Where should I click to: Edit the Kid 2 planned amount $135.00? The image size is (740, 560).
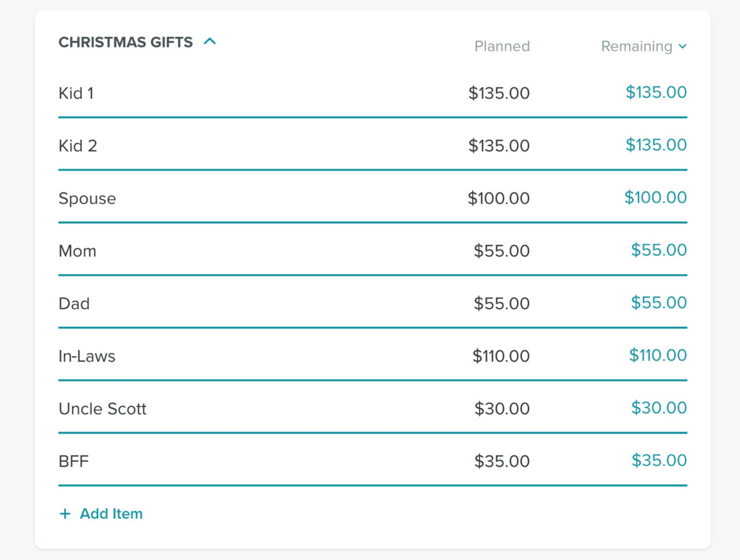pos(499,146)
